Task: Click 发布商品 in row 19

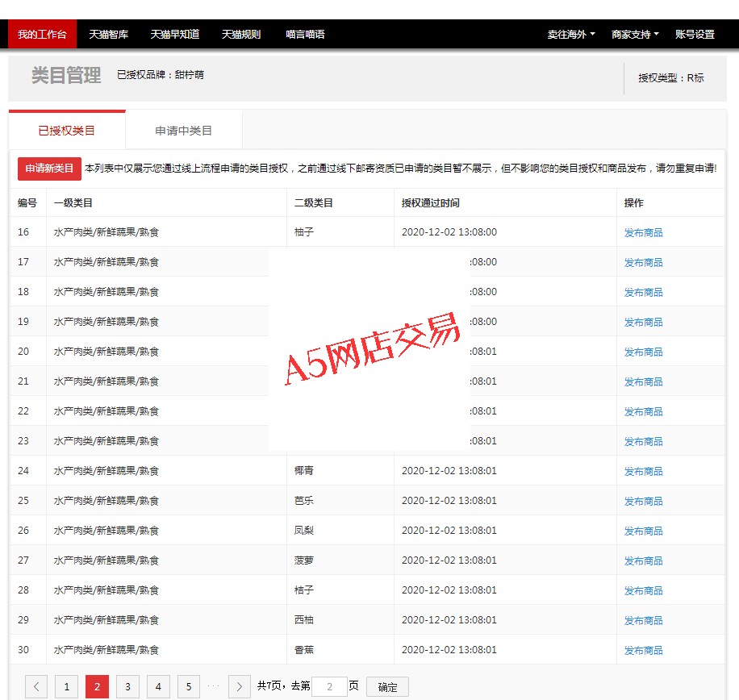Action: click(x=643, y=323)
